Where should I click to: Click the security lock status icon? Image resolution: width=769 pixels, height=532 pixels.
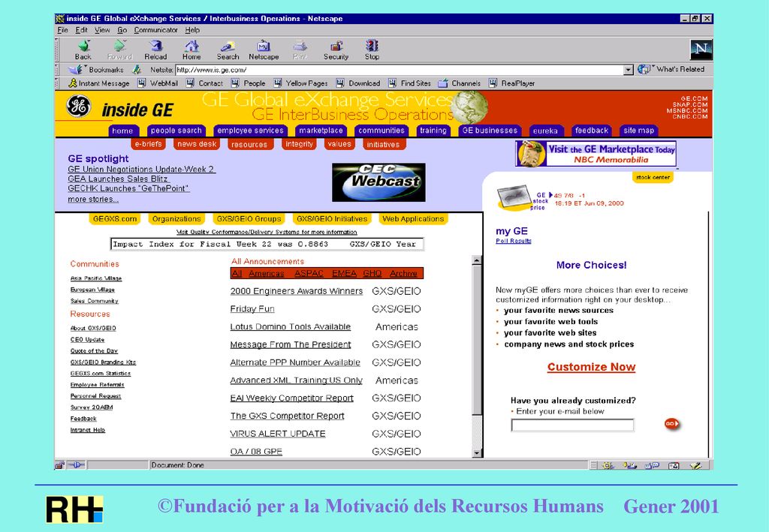coord(59,465)
